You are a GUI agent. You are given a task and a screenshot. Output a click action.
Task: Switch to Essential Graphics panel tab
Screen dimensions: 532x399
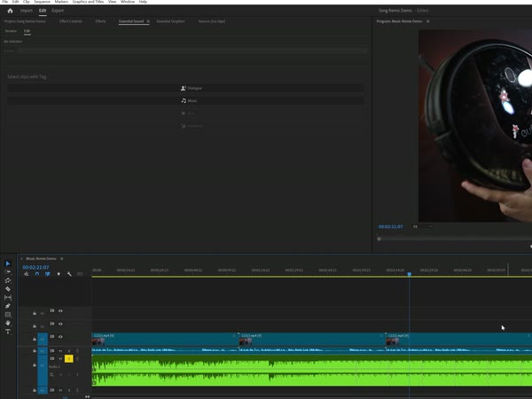[170, 21]
